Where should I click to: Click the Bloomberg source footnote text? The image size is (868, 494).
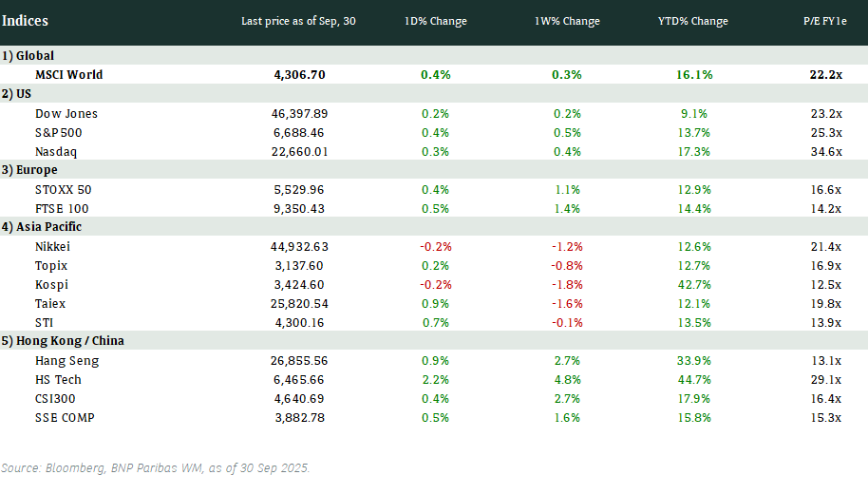156,468
